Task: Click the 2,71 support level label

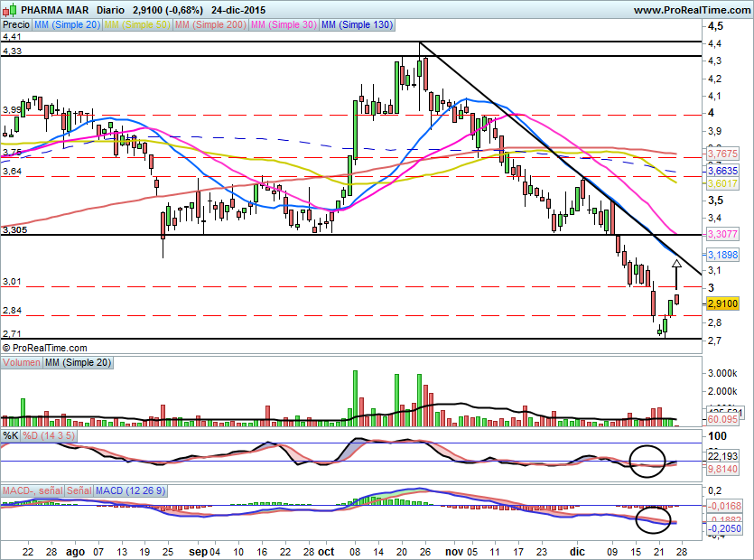Action: click(12, 333)
